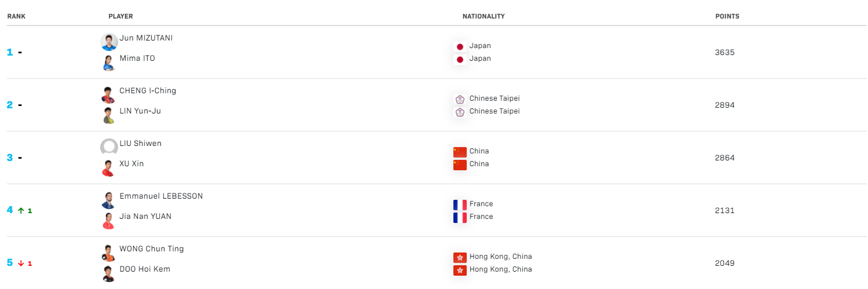868x289 pixels.
Task: Click the green up arrow at rank 4
Action: click(x=21, y=210)
